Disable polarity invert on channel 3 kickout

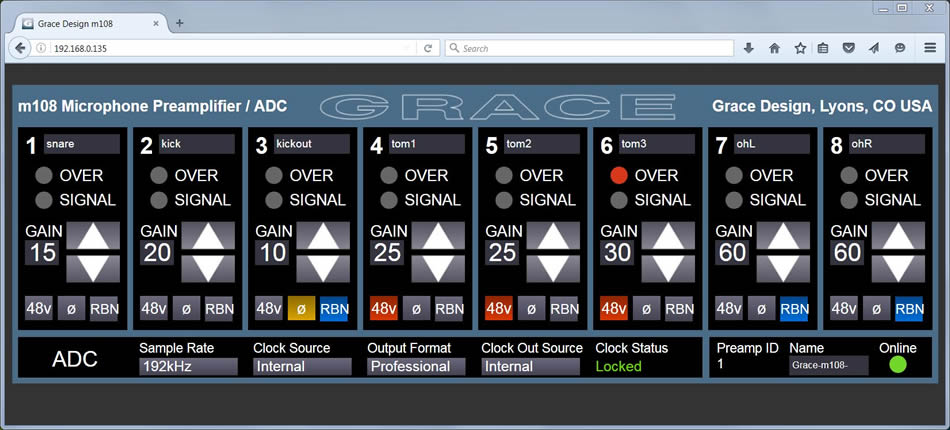[301, 309]
